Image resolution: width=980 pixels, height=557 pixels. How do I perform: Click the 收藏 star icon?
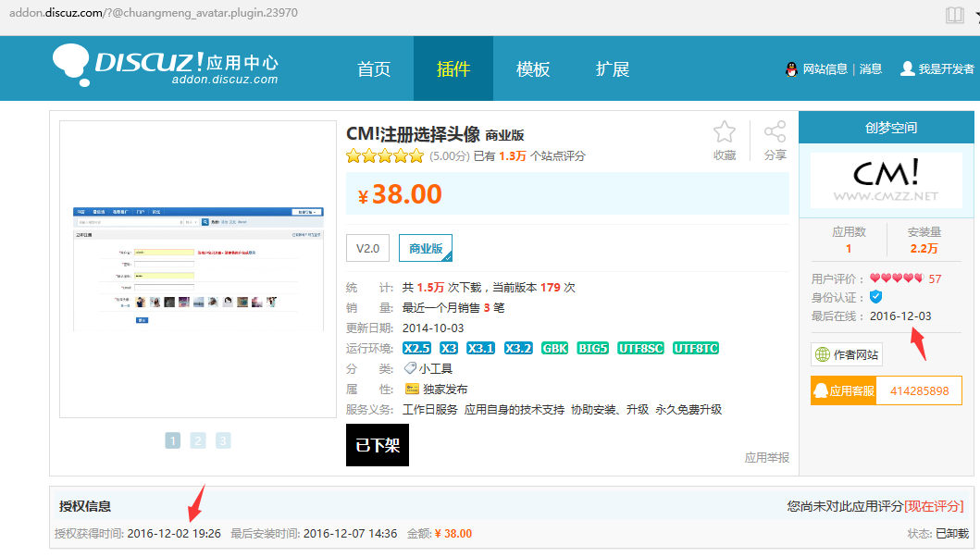coord(725,132)
